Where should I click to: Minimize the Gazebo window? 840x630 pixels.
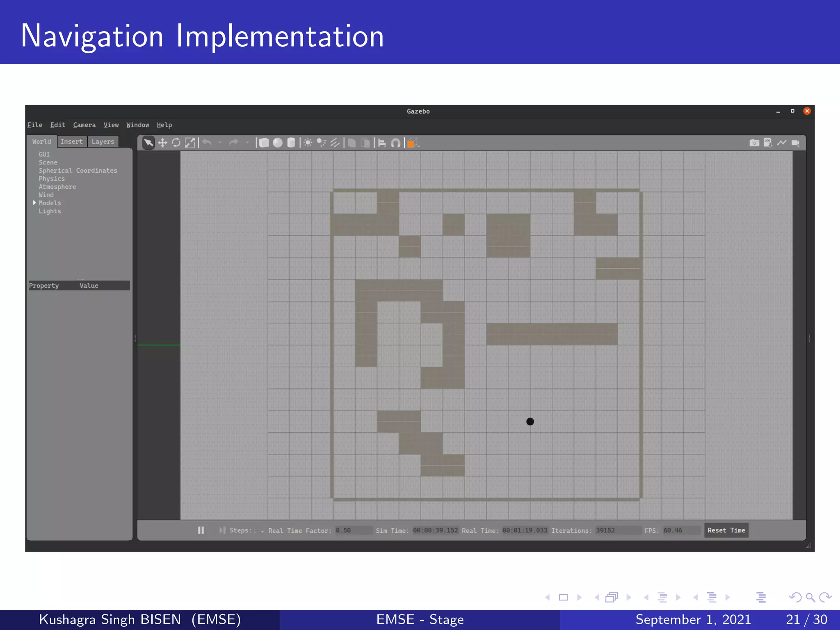[x=778, y=112]
